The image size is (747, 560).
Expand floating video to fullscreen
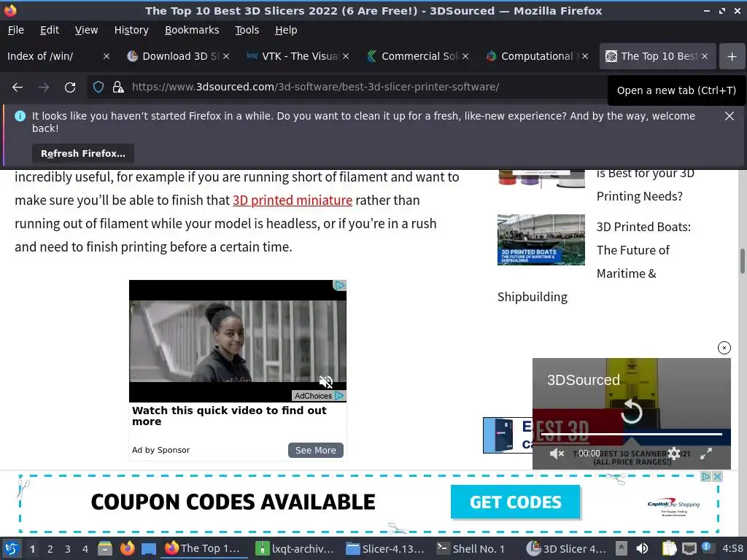pyautogui.click(x=706, y=454)
